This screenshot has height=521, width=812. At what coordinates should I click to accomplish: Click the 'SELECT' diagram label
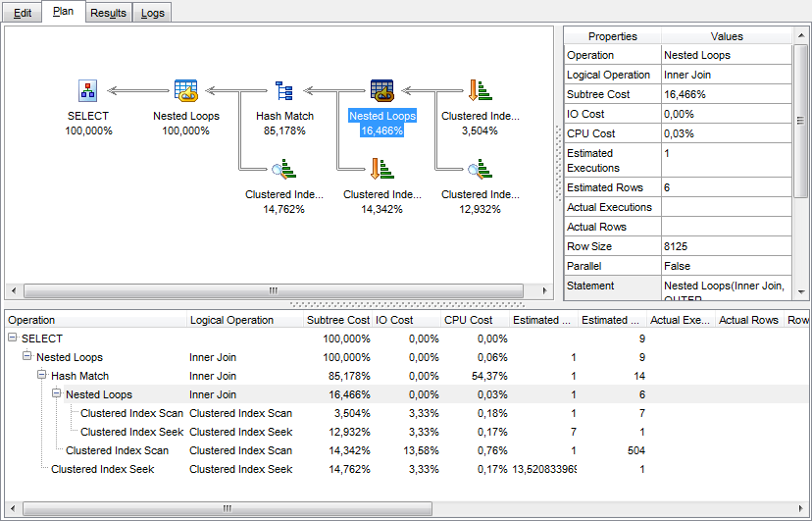coord(88,116)
